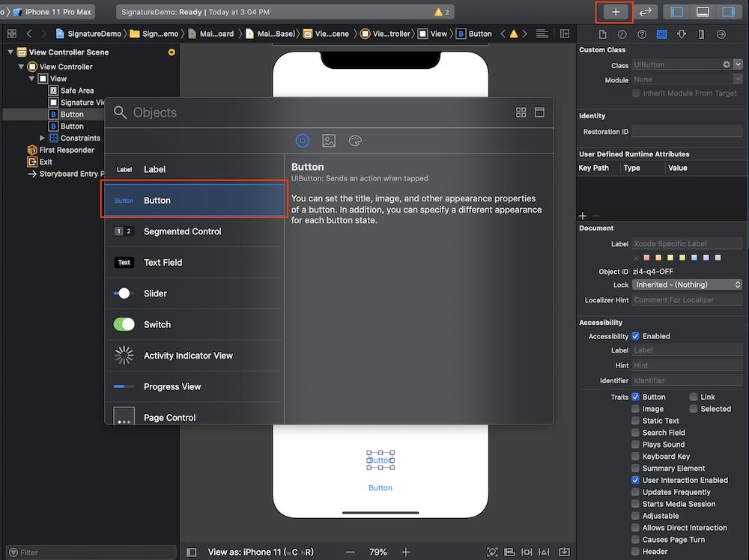Collapse the View Controller tree node
Viewport: 749px width, 560px height.
21,67
